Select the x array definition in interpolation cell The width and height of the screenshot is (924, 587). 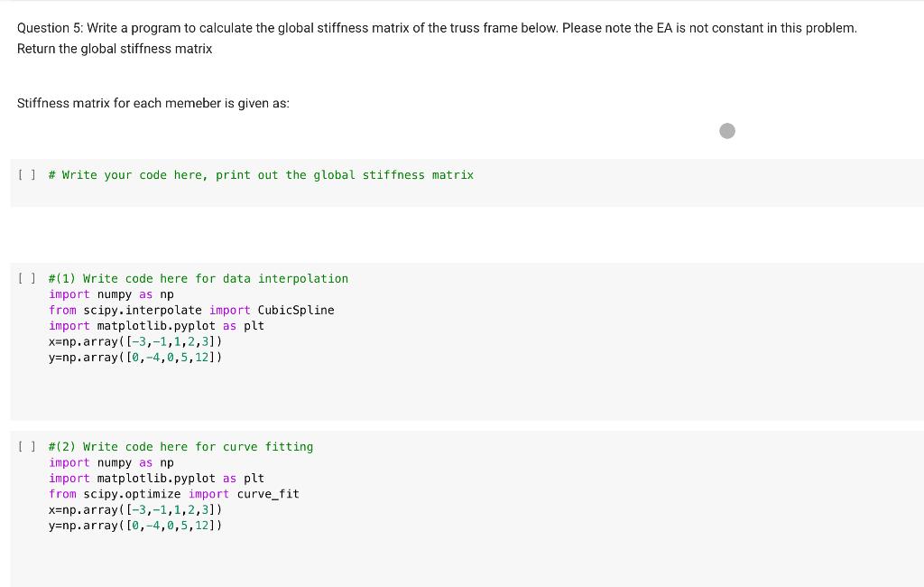tap(136, 340)
